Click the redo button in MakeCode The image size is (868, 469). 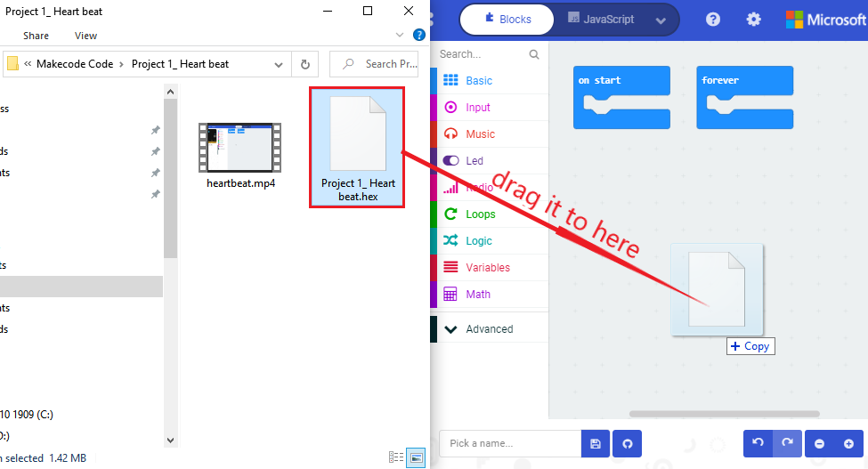pyautogui.click(x=787, y=443)
